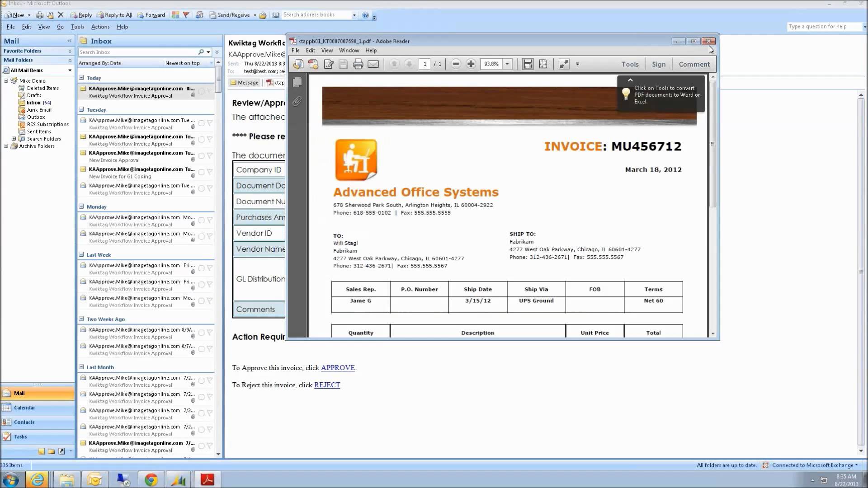
Task: Flag the first Two Weeks Ago message
Action: coord(210,333)
